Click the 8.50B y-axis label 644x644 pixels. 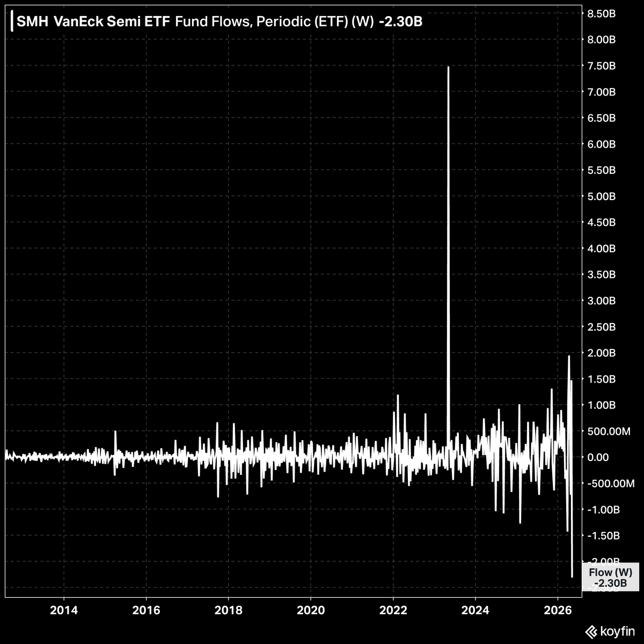click(602, 13)
